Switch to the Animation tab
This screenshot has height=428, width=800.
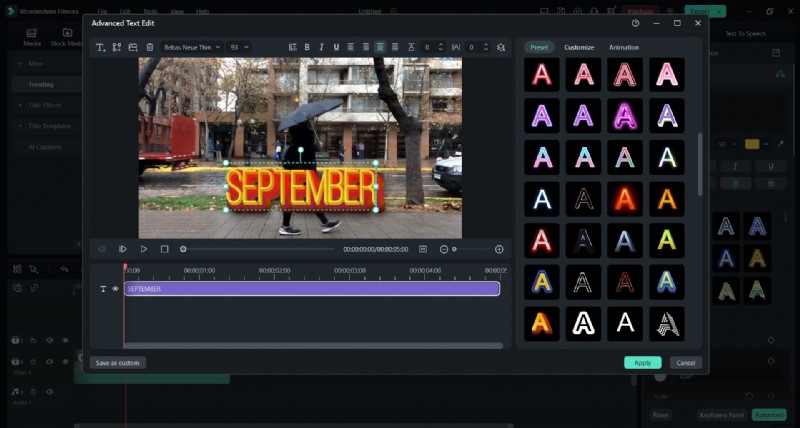pos(623,47)
